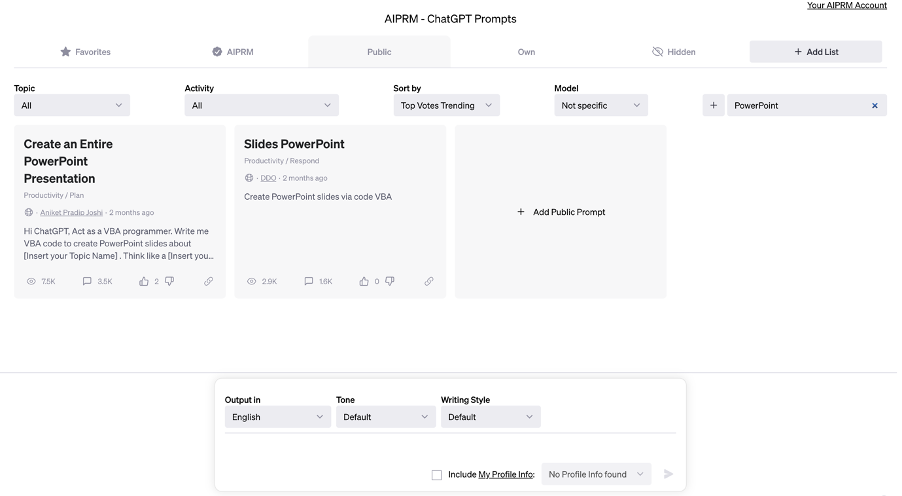
Task: Click globe icon on Slides PowerPoint card
Action: (x=249, y=178)
